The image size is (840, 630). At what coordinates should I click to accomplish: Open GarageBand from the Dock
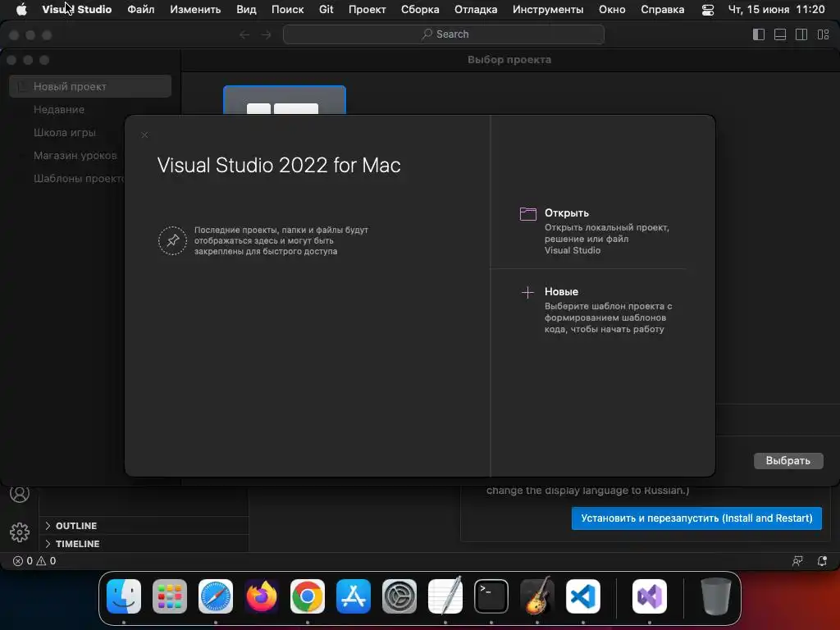click(536, 596)
